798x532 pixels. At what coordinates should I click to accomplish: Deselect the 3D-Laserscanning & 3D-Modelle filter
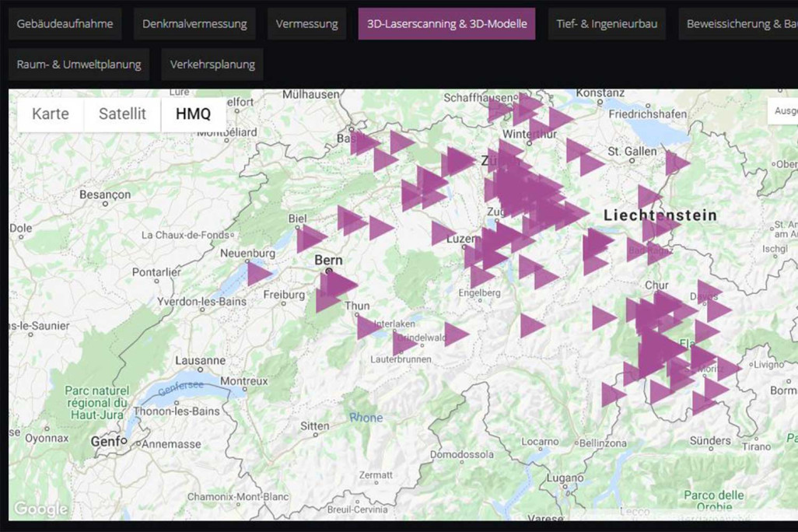(446, 23)
